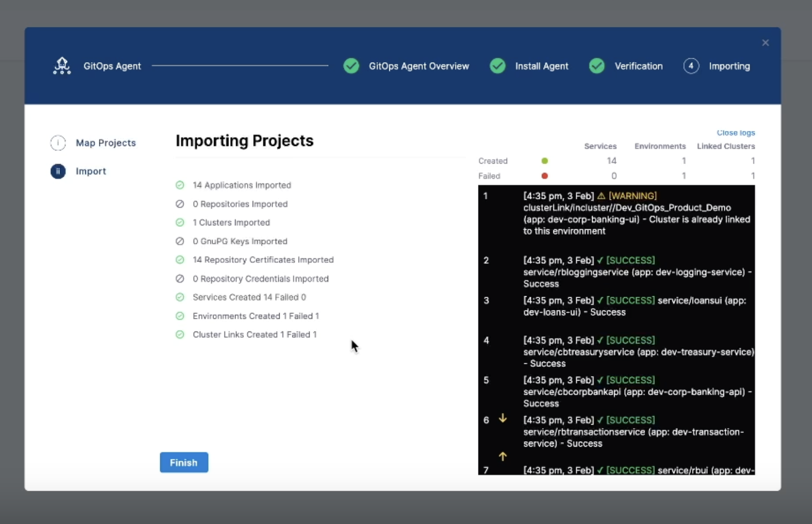This screenshot has height=524, width=812.
Task: Click the 0 Repositories Imported skipped icon
Action: (x=180, y=204)
